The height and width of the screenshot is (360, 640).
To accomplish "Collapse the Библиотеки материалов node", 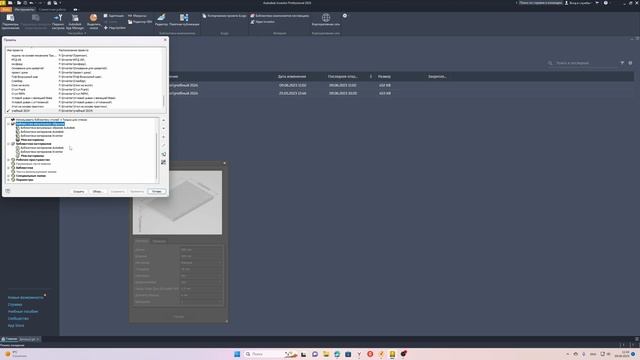I will [x=9, y=144].
